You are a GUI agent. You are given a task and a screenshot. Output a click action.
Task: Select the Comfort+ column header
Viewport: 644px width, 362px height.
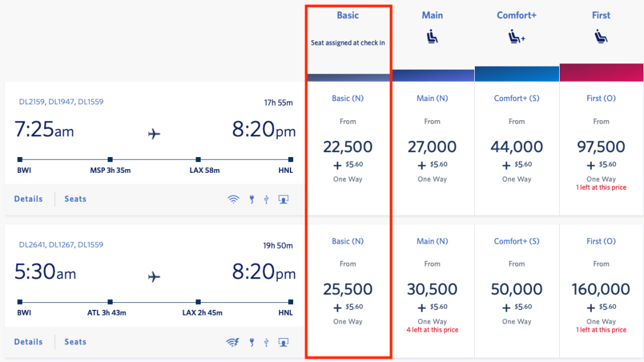click(x=516, y=15)
